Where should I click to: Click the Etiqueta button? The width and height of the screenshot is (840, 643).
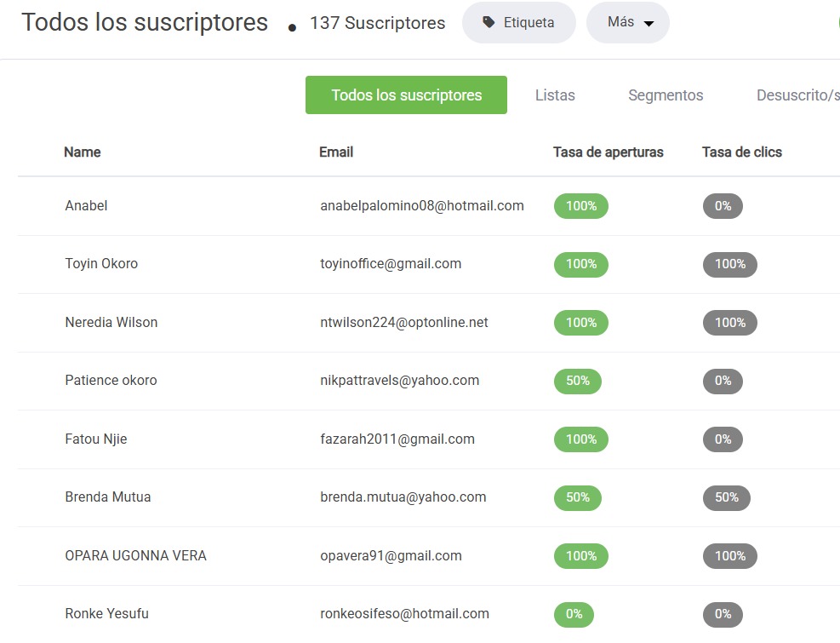[518, 22]
